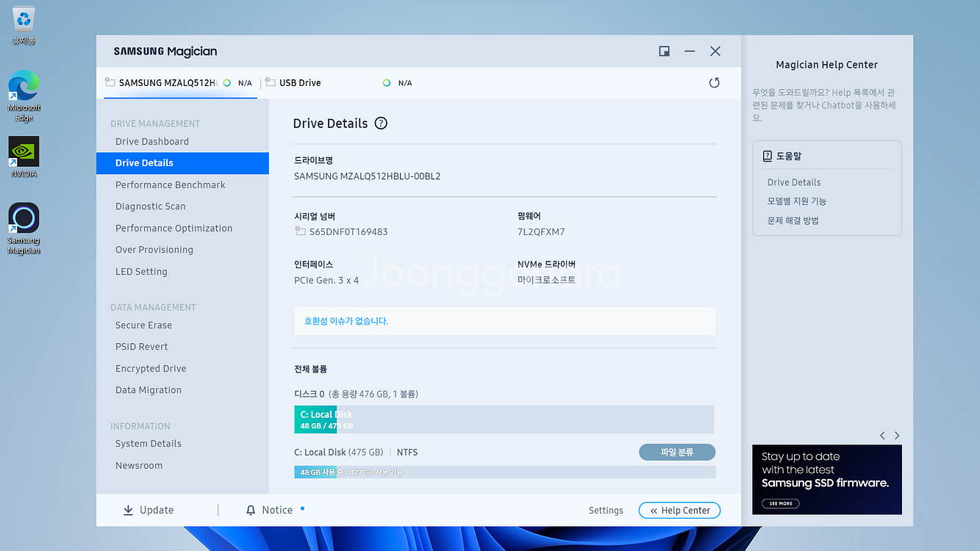Click interface value PCIe Gen. 3 x 4
This screenshot has height=551, width=980.
click(326, 280)
